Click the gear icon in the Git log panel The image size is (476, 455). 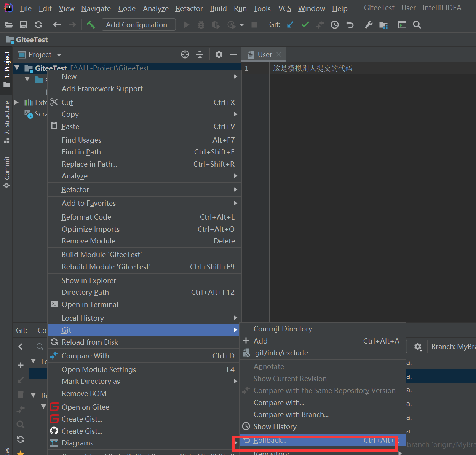[418, 347]
